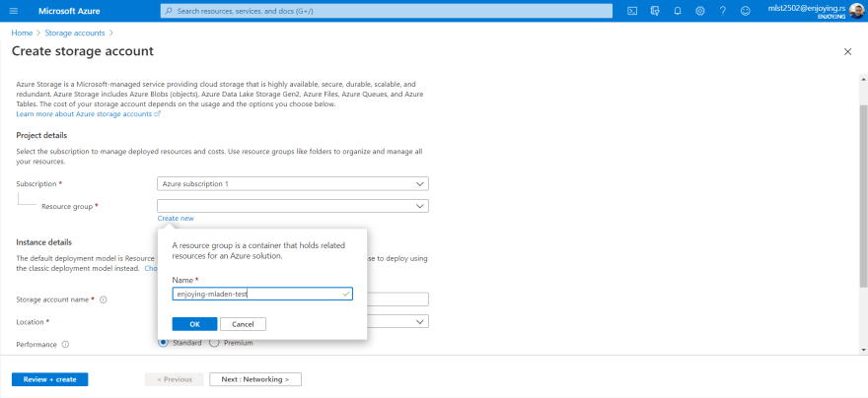Click the Create storage account title

pos(83,51)
